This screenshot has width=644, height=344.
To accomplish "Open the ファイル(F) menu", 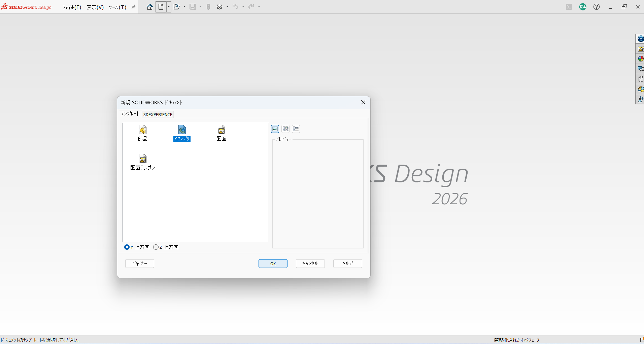I will pyautogui.click(x=72, y=7).
